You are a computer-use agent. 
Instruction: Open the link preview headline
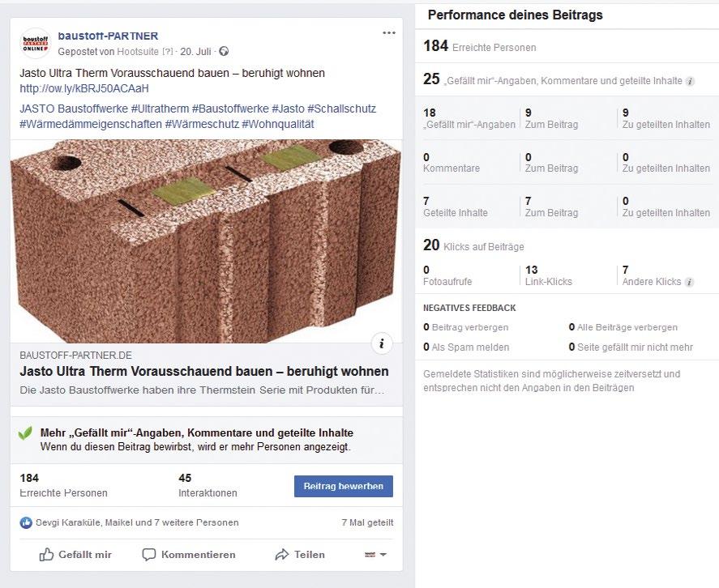(204, 371)
